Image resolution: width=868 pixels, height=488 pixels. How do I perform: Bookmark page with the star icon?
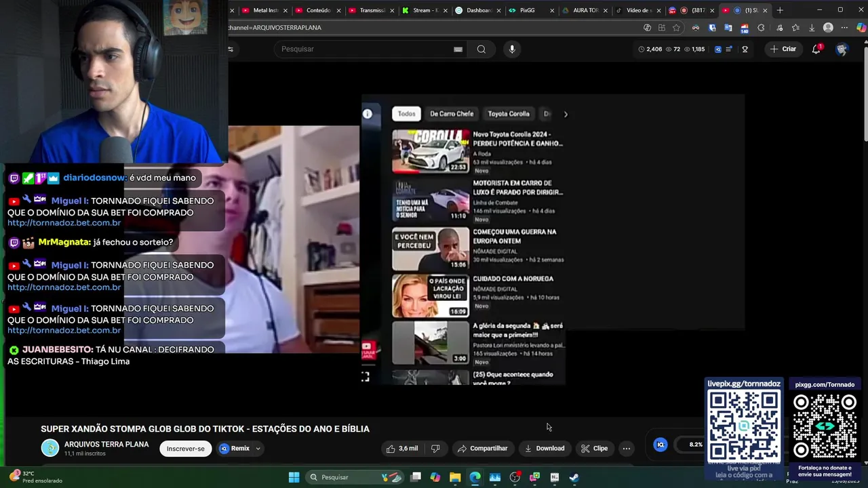[x=676, y=28]
